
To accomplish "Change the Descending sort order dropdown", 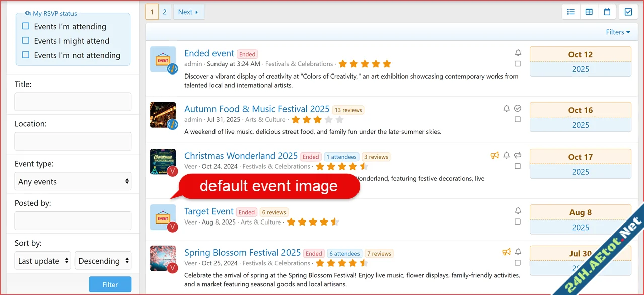I will [x=103, y=261].
